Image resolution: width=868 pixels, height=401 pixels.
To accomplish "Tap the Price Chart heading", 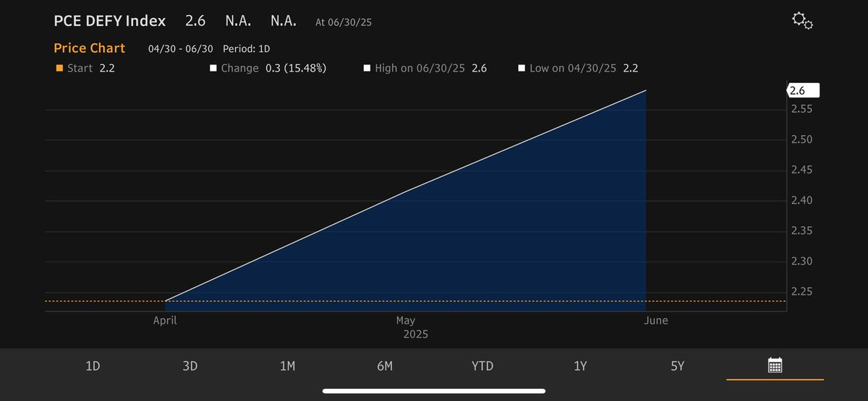I will (90, 48).
